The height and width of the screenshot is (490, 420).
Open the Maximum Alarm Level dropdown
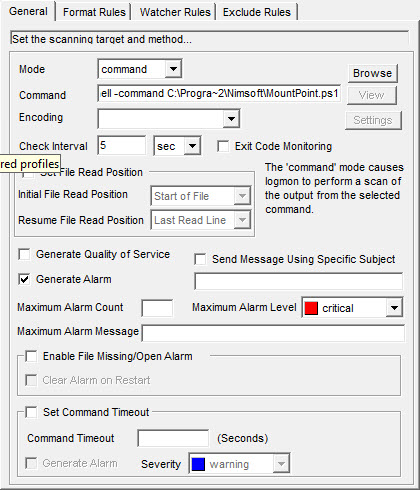(x=394, y=307)
